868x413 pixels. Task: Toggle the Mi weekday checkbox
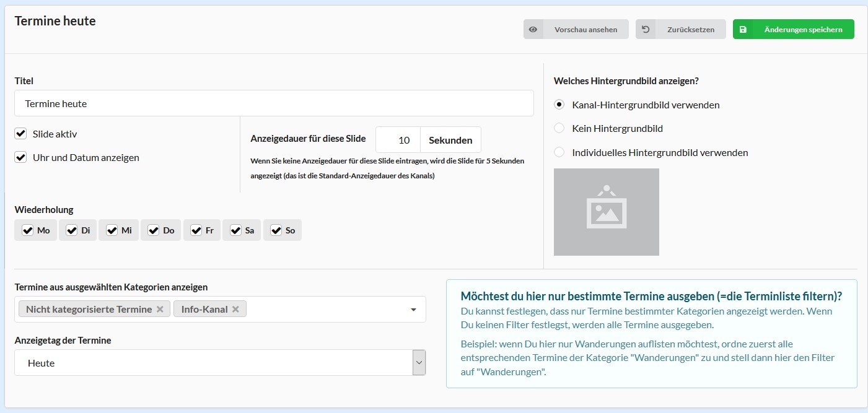(112, 230)
